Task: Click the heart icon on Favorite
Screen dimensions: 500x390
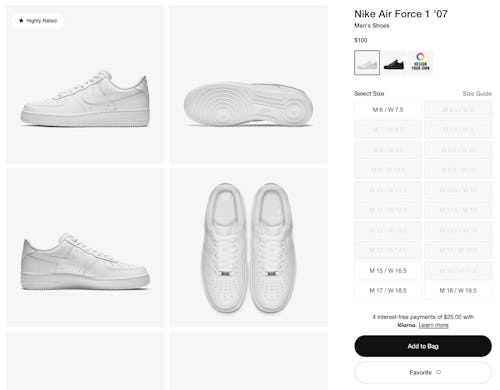Action: coord(438,372)
